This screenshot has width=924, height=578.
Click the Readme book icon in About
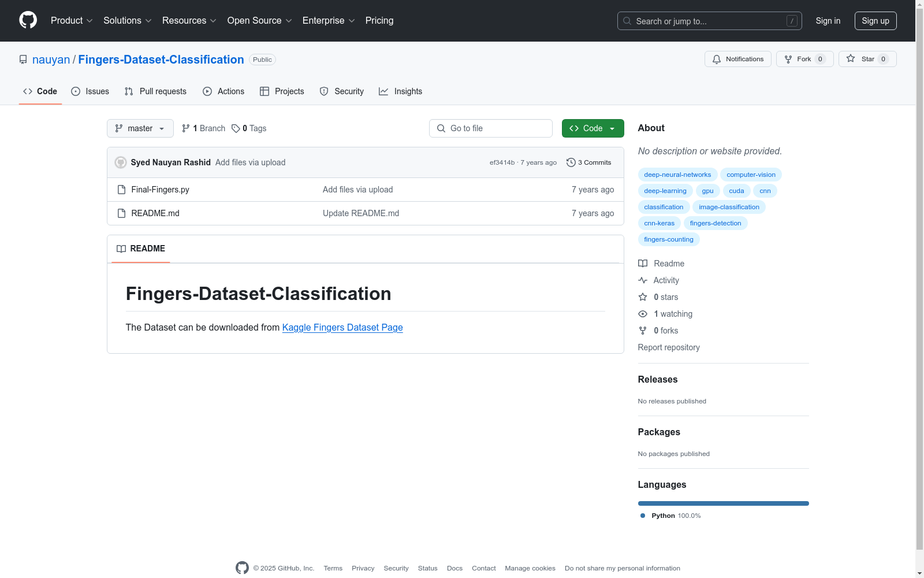click(643, 264)
